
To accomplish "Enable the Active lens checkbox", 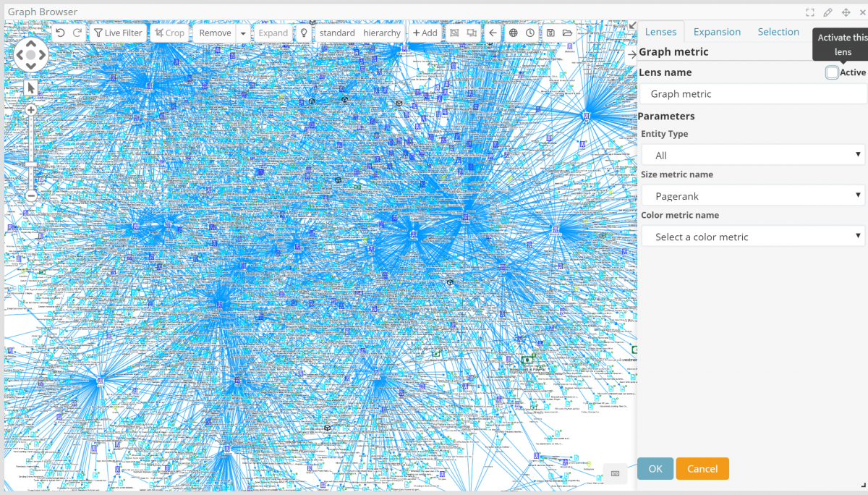I will 833,72.
